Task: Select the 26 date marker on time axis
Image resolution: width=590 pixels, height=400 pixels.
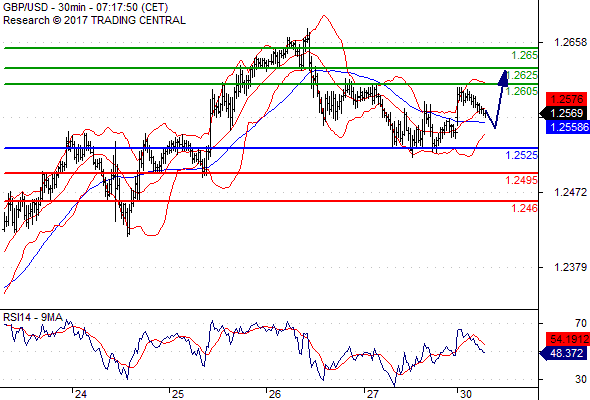Action: tap(274, 394)
